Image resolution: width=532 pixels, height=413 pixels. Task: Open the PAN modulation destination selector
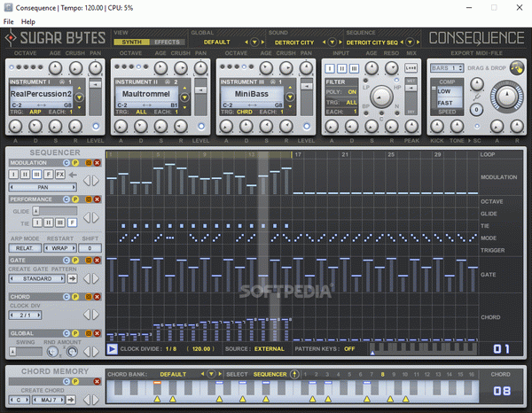coord(43,187)
